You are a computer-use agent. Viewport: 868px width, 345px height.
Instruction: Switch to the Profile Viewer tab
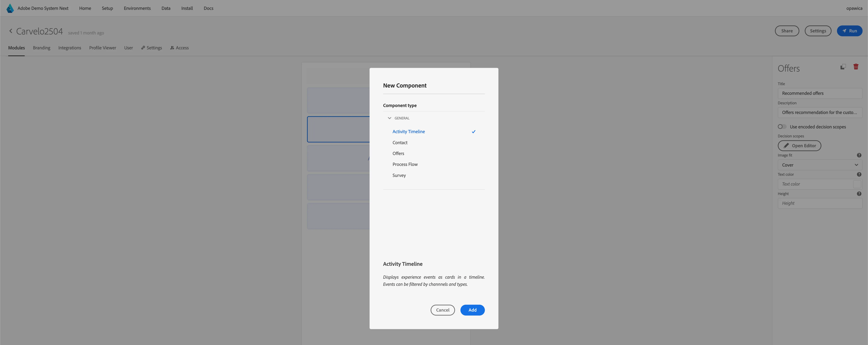102,48
